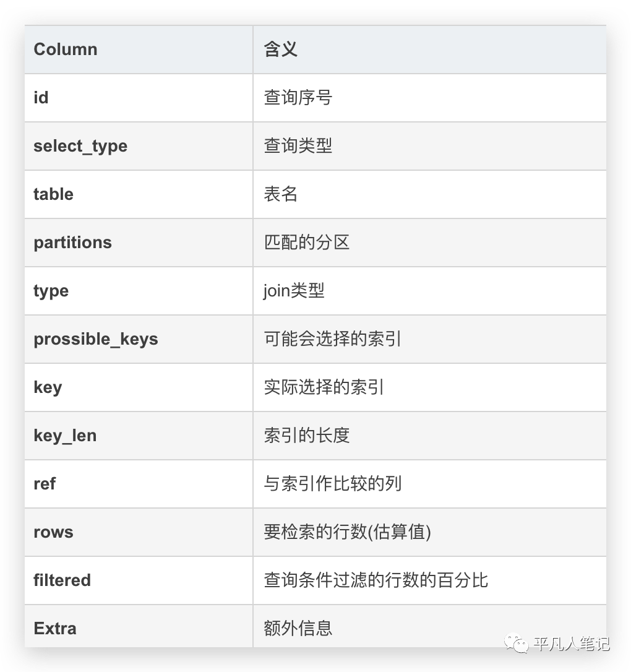The image size is (631, 672).
Task: Click the 平凡人笔记 watermark text
Action: point(572,644)
